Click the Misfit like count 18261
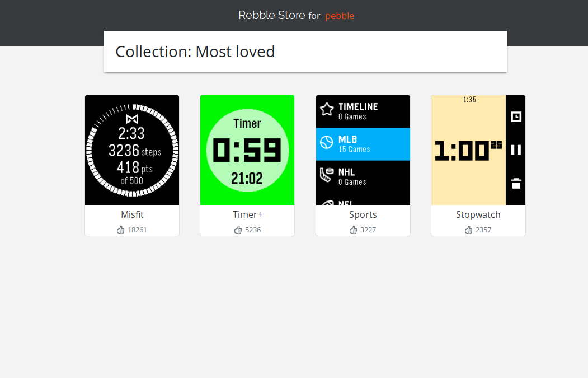Viewport: 588px width, 378px height. (x=137, y=230)
